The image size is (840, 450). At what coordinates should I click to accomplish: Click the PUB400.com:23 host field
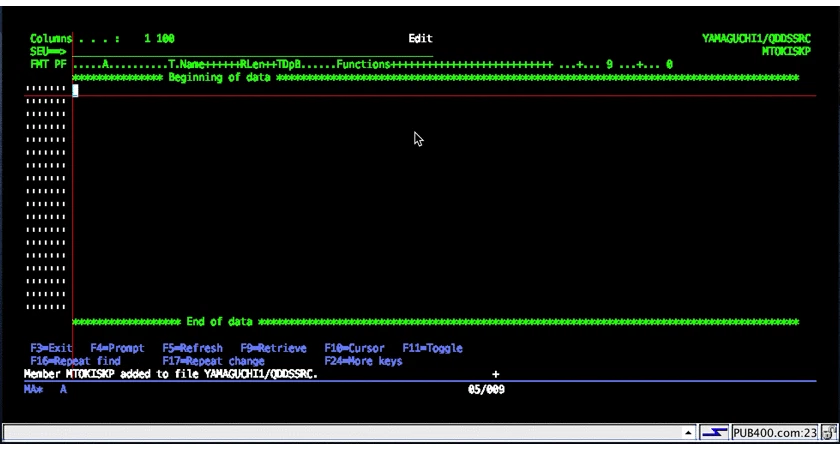coord(774,432)
